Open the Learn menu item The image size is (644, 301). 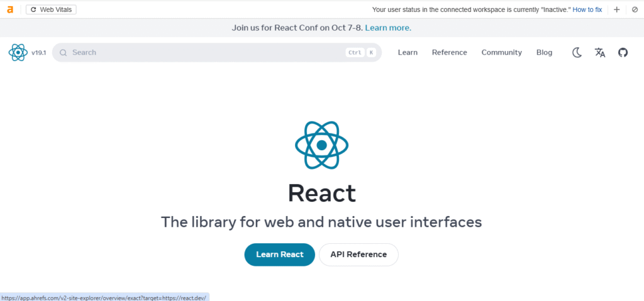point(408,53)
